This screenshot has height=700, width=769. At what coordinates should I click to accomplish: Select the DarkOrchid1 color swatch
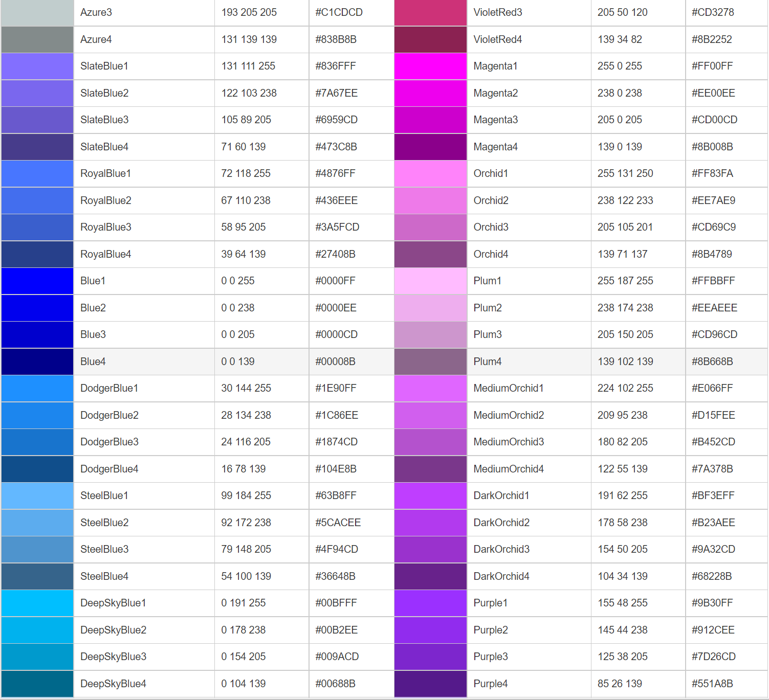[x=430, y=495]
